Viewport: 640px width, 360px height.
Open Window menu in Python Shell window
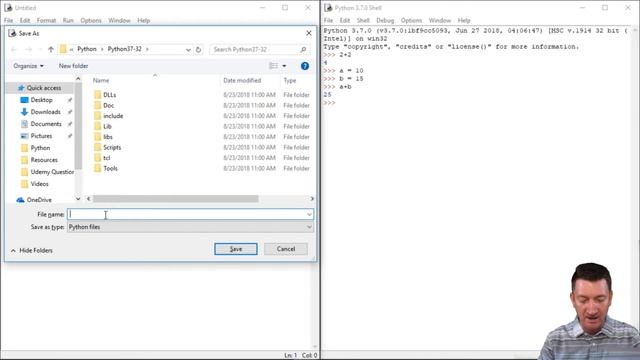(440, 20)
